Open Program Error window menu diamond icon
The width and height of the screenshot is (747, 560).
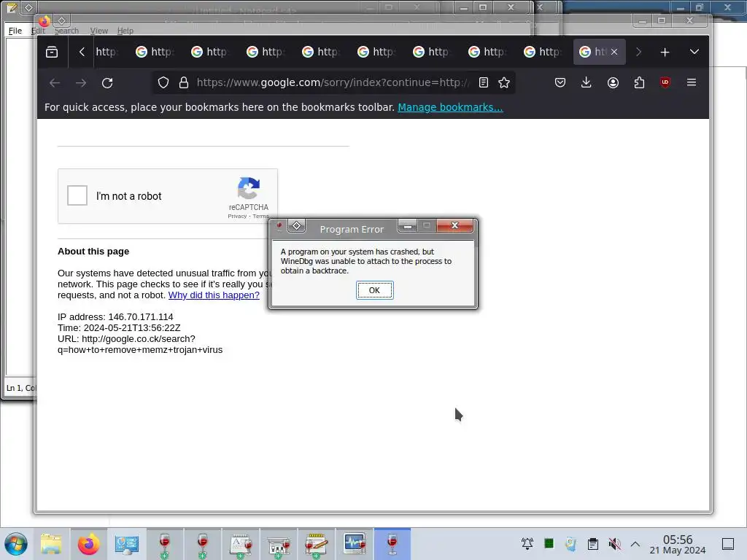(296, 226)
